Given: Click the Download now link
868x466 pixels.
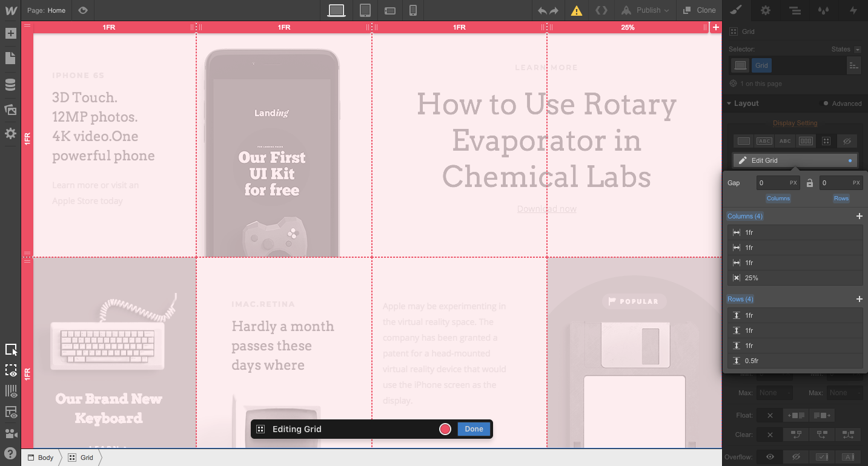Looking at the screenshot, I should (546, 209).
